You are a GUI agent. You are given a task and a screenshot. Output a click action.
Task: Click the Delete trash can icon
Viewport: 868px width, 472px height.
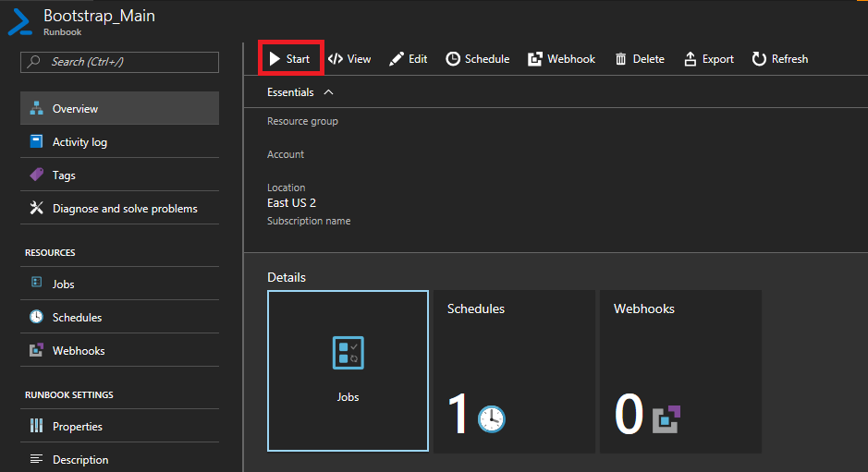click(x=620, y=59)
